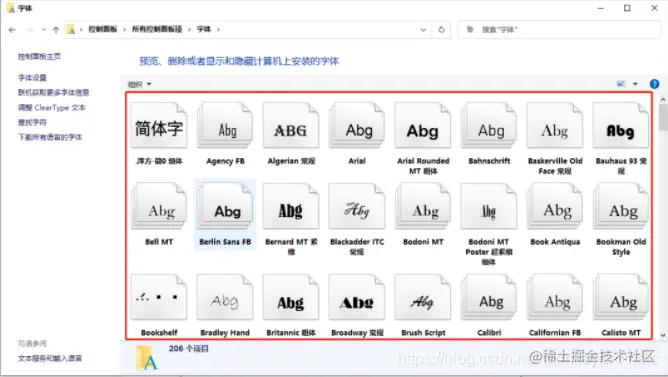Screen dimensions: 668x377
Task: Choose the Bookman Old Style font icon
Action: (621, 206)
